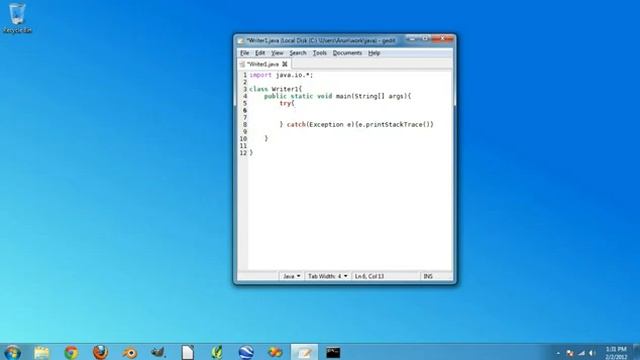Launch GIMP from the taskbar
Screen dimensions: 640x360
coord(158,352)
